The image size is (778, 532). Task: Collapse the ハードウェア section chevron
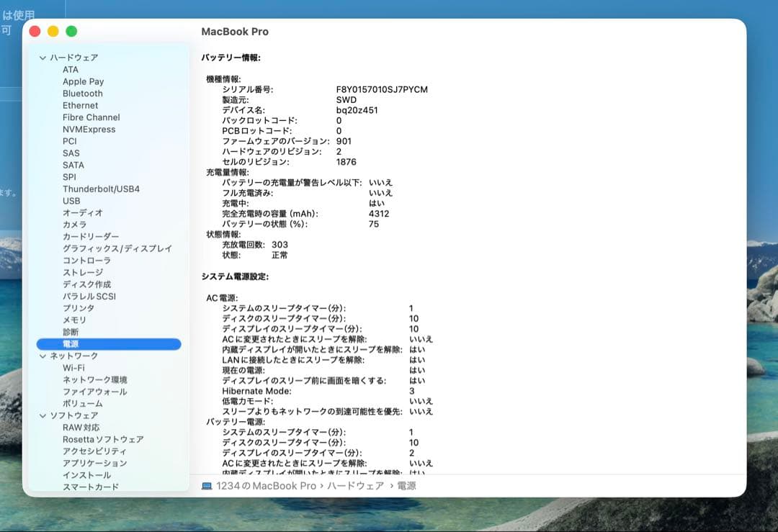point(43,58)
